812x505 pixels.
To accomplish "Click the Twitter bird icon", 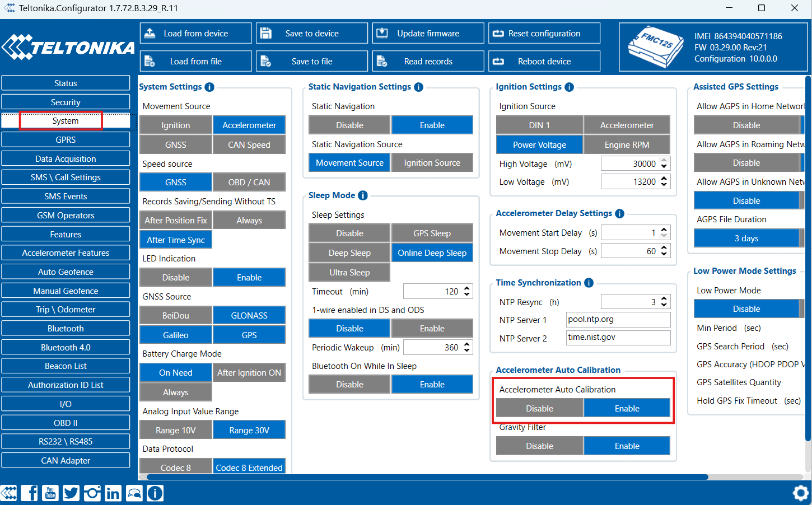I will click(71, 493).
